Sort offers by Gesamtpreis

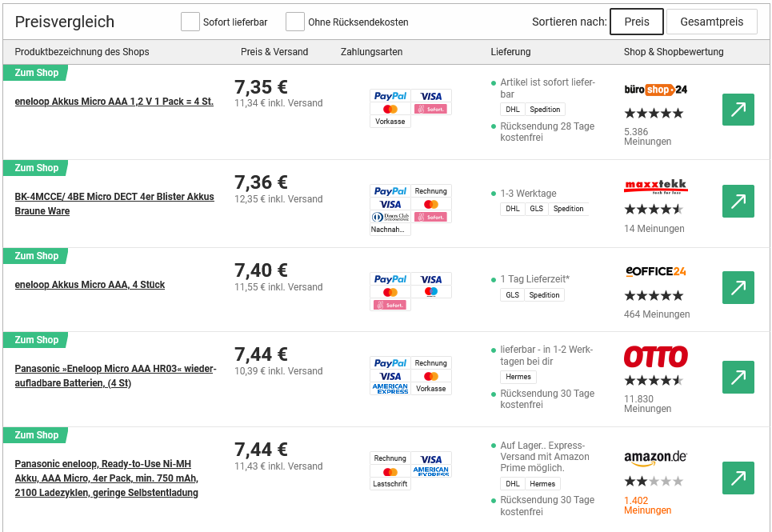pos(711,22)
